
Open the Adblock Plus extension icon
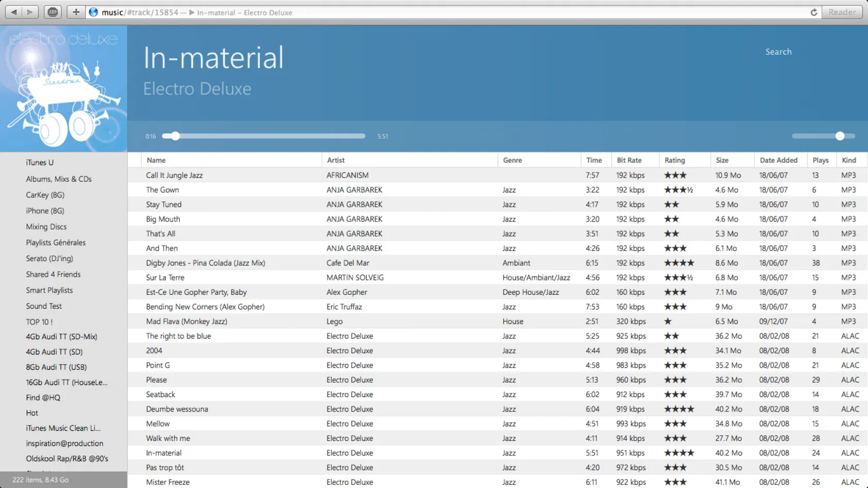(53, 12)
